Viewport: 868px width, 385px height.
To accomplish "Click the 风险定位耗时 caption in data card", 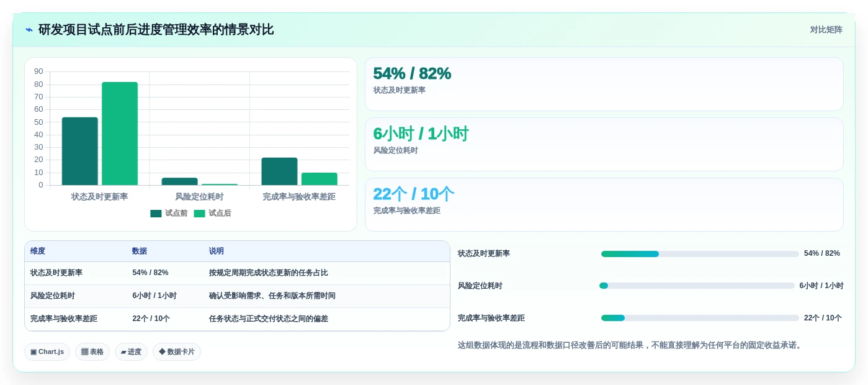I will pyautogui.click(x=396, y=150).
